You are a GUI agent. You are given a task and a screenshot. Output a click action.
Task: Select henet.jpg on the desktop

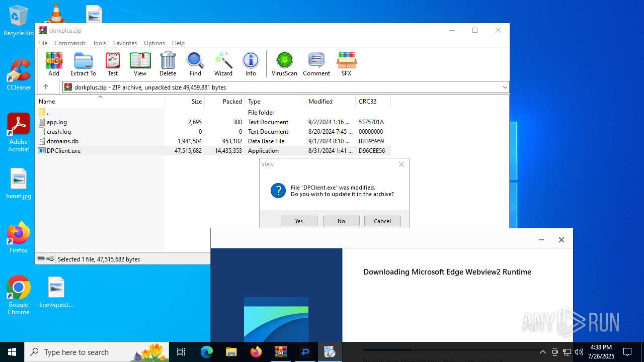point(19,184)
